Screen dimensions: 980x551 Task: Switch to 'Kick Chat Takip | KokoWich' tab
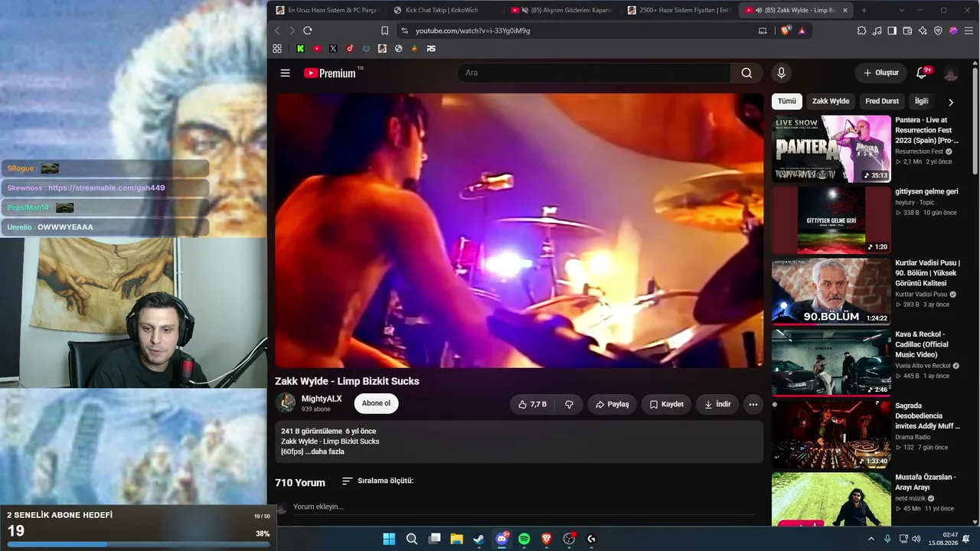444,10
